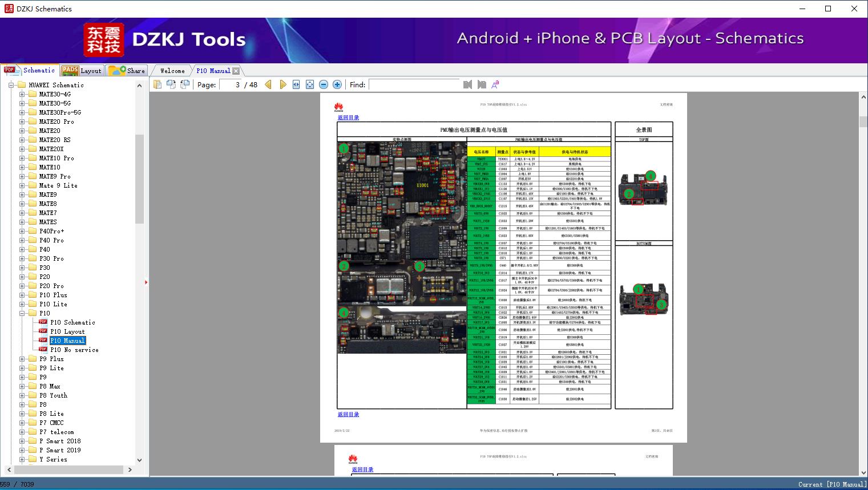The image size is (868, 490).
Task: Click the fit width icon
Action: pyautogui.click(x=296, y=84)
